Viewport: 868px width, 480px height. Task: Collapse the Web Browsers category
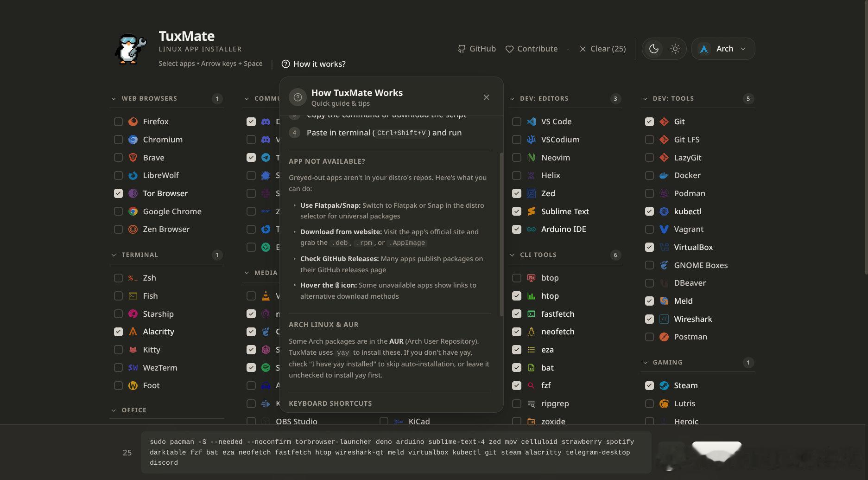(167, 98)
